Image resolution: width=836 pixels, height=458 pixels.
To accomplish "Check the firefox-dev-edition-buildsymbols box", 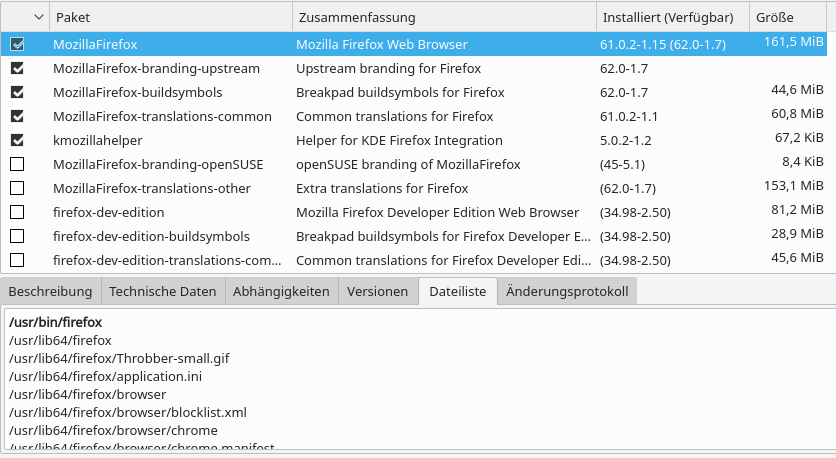I will pyautogui.click(x=17, y=236).
